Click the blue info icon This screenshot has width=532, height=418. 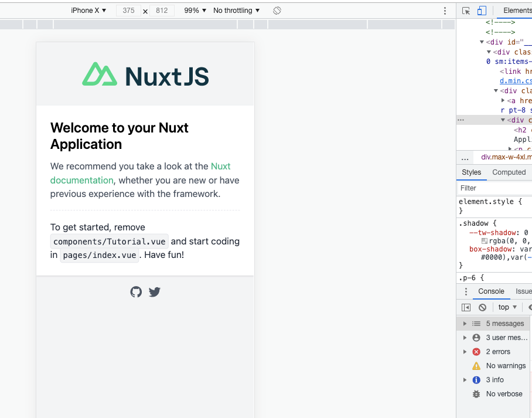click(x=476, y=380)
